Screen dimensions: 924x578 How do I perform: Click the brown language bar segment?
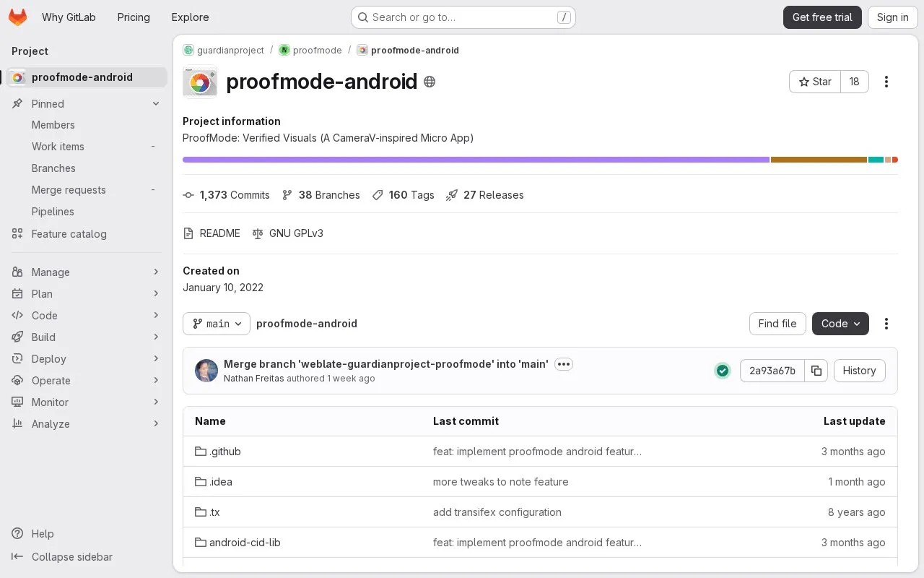click(x=819, y=160)
